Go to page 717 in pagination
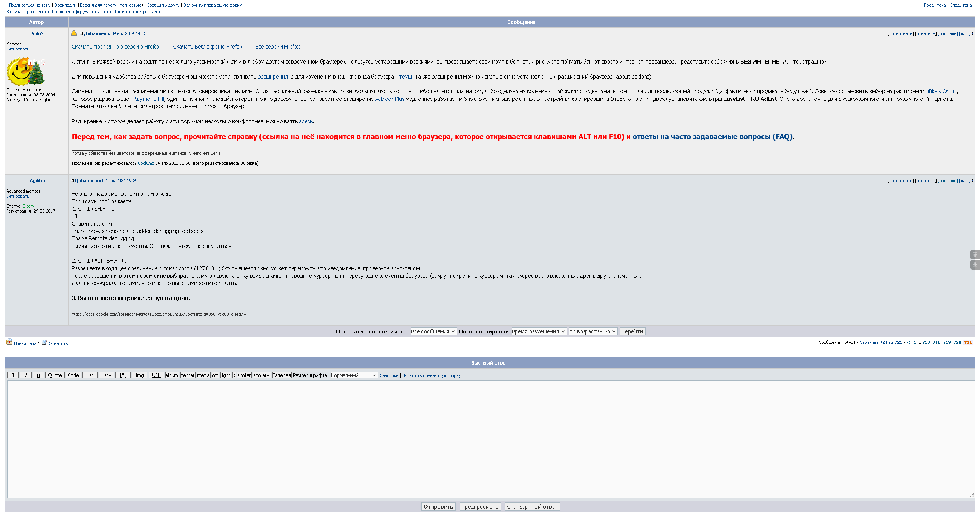This screenshot has width=980, height=519. (x=926, y=342)
